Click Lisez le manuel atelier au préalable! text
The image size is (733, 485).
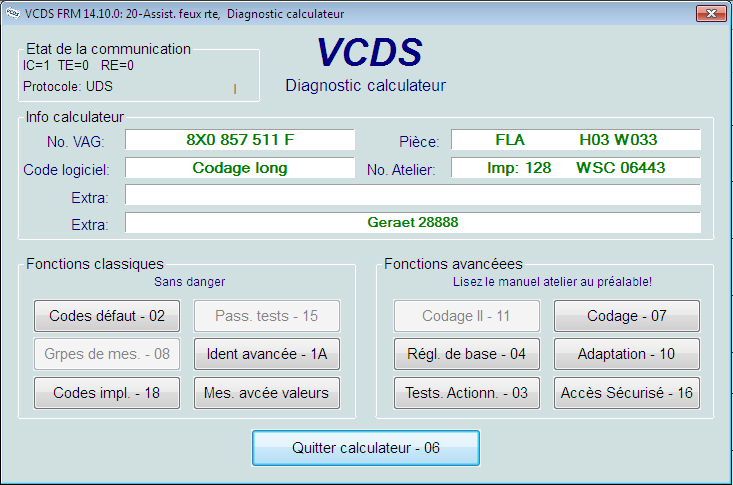click(x=552, y=282)
